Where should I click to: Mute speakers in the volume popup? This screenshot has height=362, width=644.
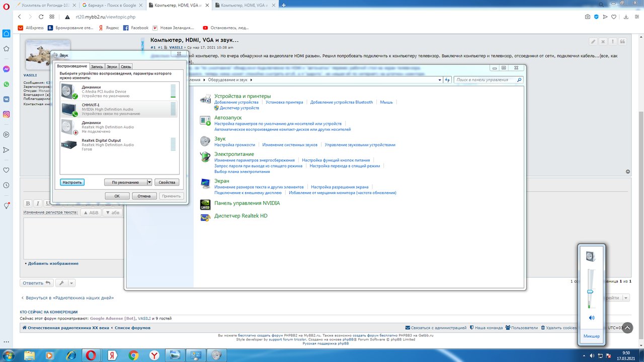click(592, 318)
